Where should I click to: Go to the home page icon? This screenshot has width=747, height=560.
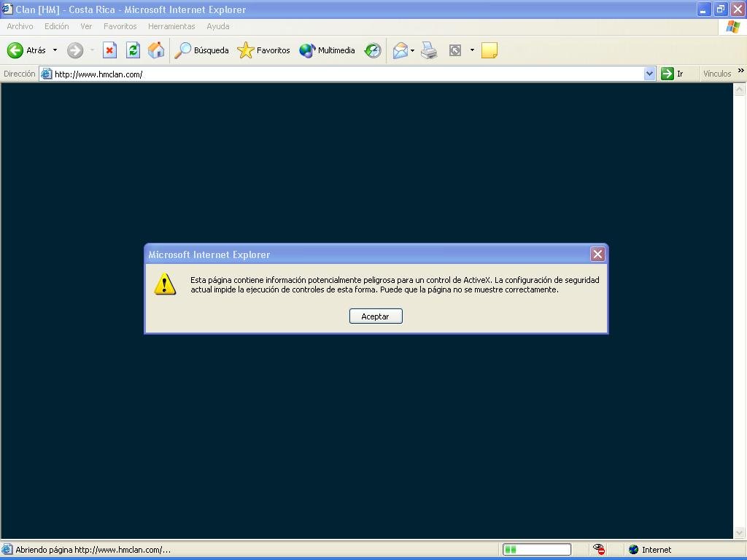tap(156, 50)
